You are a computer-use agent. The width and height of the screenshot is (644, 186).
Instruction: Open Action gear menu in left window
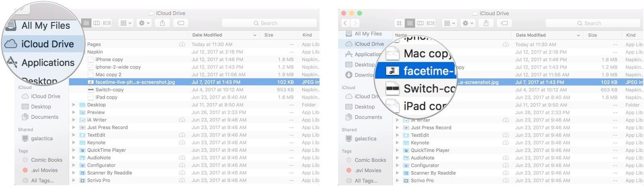click(144, 23)
